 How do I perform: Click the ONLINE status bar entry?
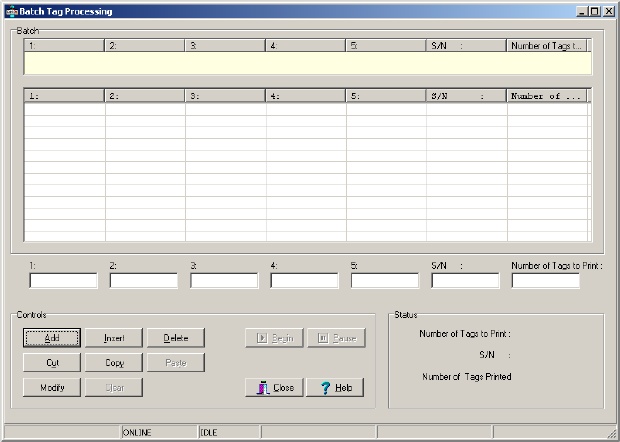click(159, 432)
